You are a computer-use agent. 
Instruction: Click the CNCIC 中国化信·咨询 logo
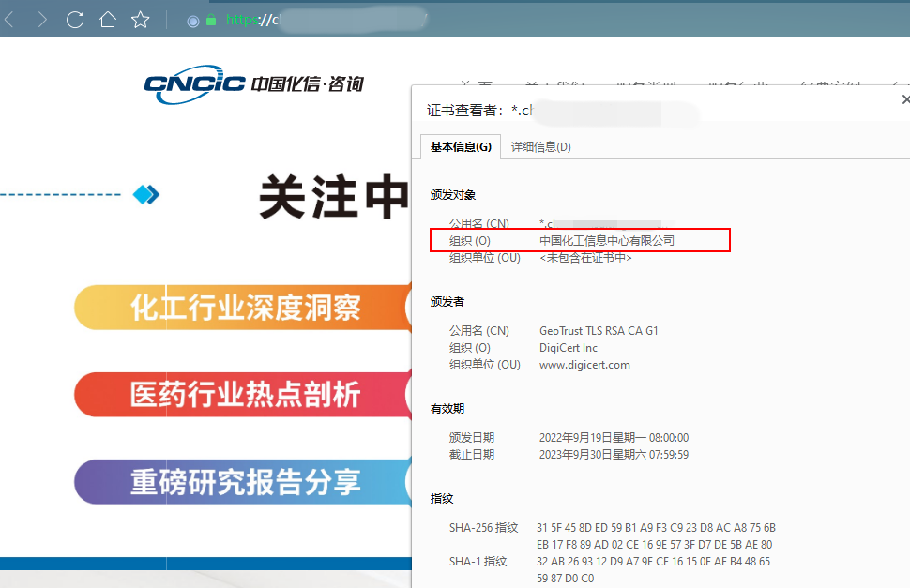point(253,83)
